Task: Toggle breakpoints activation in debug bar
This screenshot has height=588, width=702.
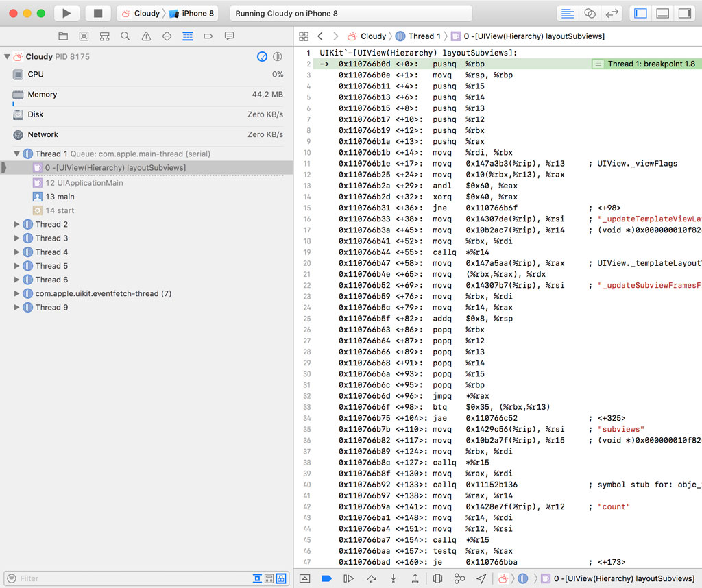Action: click(x=327, y=578)
